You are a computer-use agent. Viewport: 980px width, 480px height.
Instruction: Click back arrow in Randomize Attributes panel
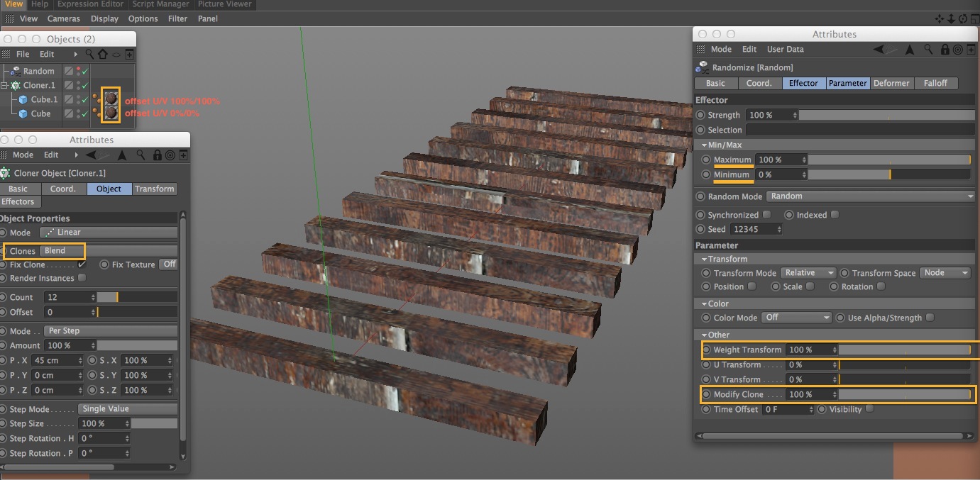coord(880,50)
